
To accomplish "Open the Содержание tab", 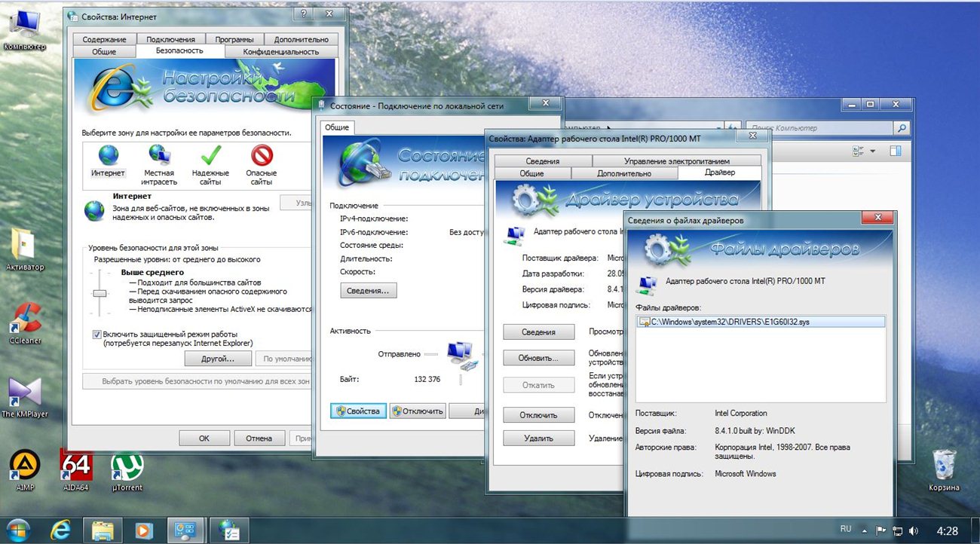I will coord(105,39).
